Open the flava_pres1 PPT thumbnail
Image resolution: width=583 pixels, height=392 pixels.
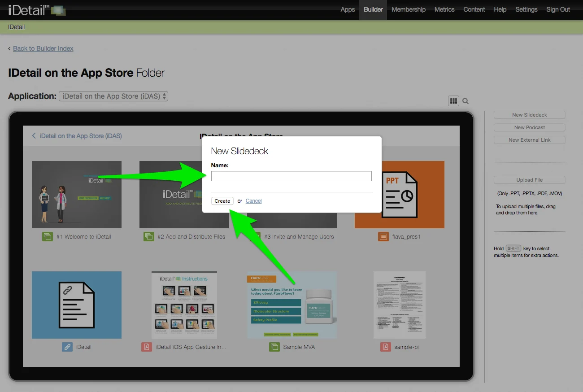400,195
